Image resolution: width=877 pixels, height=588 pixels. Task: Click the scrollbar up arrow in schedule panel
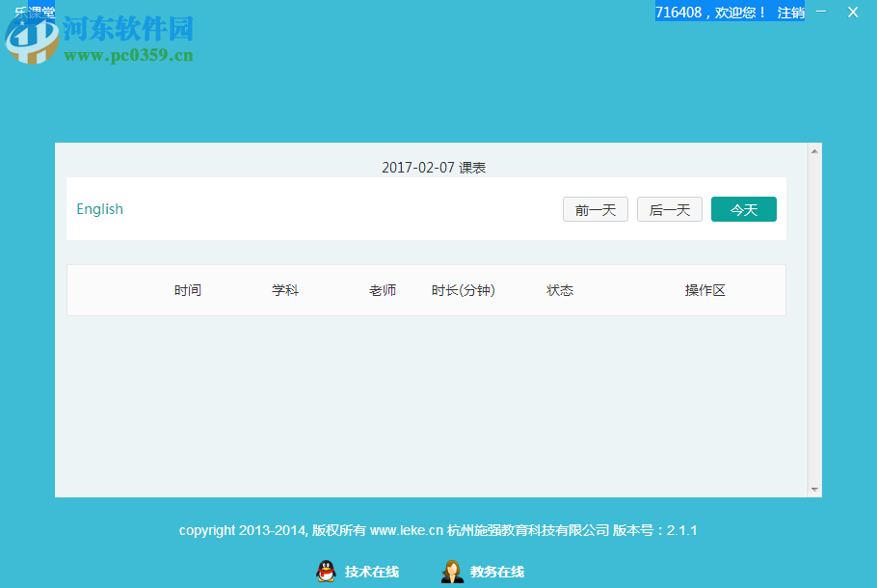coord(814,151)
